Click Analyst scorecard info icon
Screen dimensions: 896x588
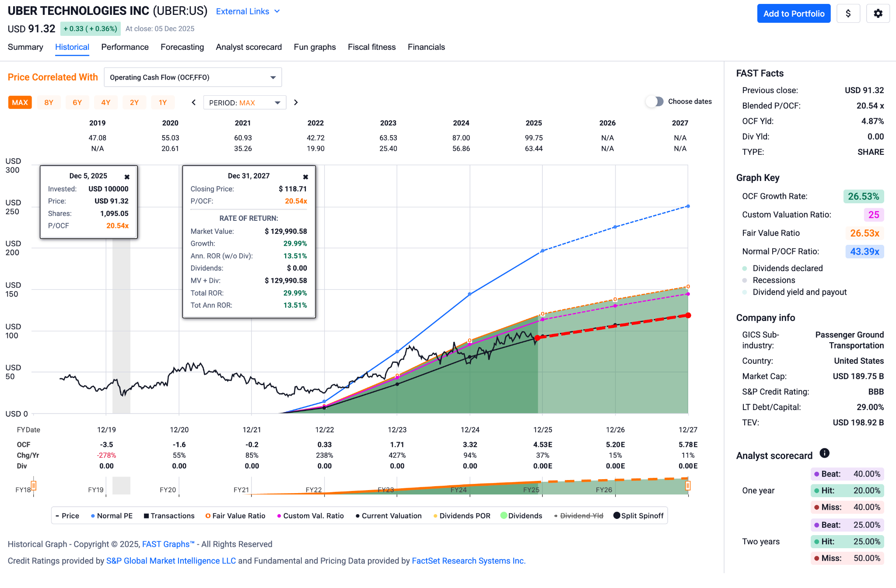pos(824,453)
